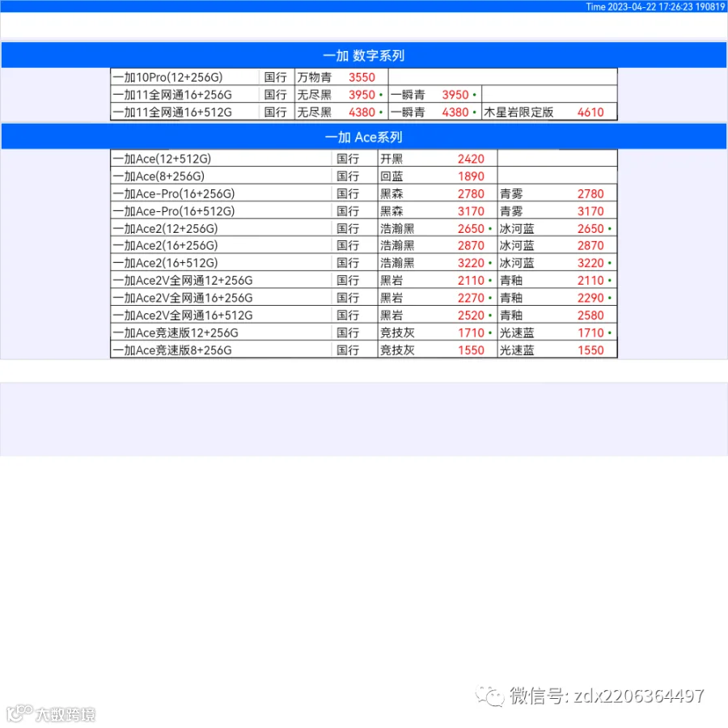Click price "3550" for 一加10Pro

(362, 77)
